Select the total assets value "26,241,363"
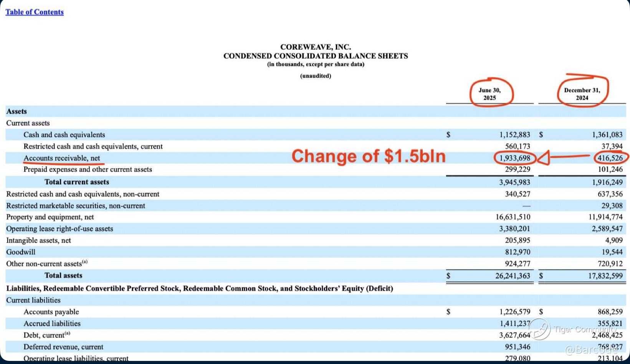This screenshot has height=364, width=630. tap(513, 276)
